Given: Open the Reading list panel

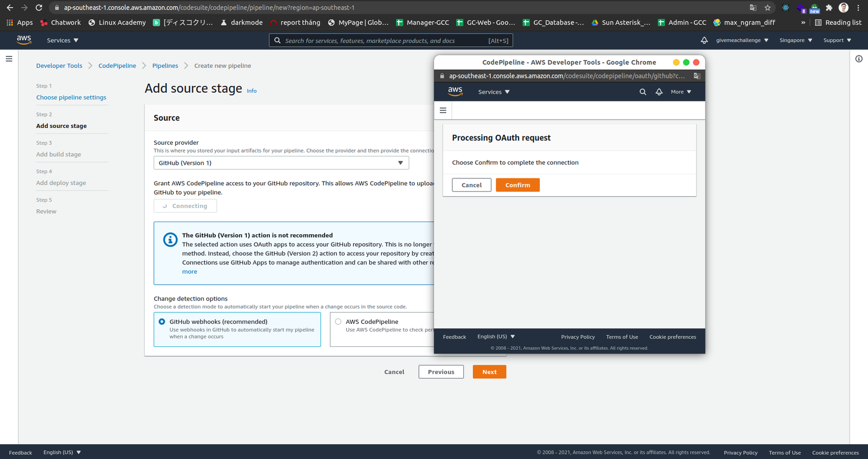Looking at the screenshot, I should [838, 23].
